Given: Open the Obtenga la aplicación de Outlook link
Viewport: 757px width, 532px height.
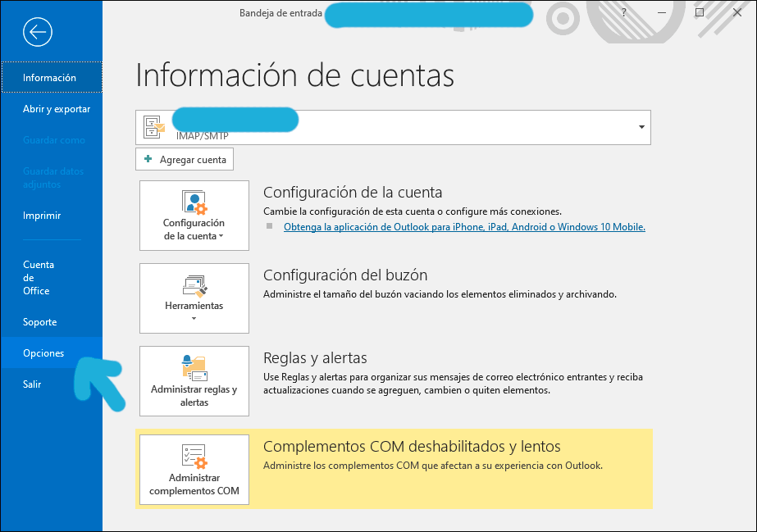Looking at the screenshot, I should tap(464, 227).
